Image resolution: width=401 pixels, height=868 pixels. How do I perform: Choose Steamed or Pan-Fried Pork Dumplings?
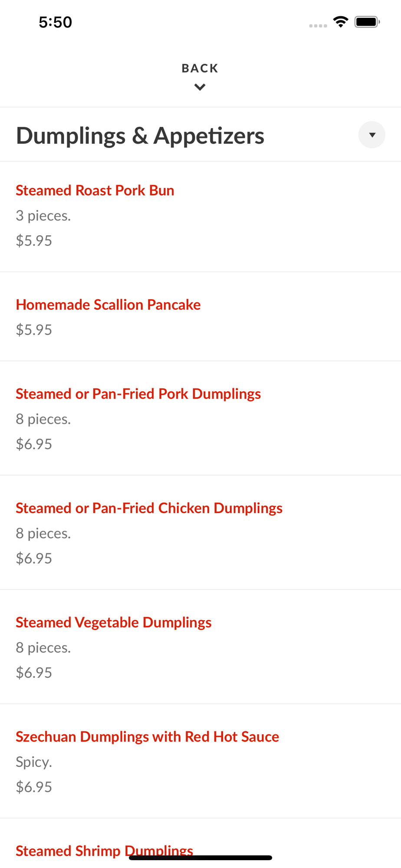point(138,394)
